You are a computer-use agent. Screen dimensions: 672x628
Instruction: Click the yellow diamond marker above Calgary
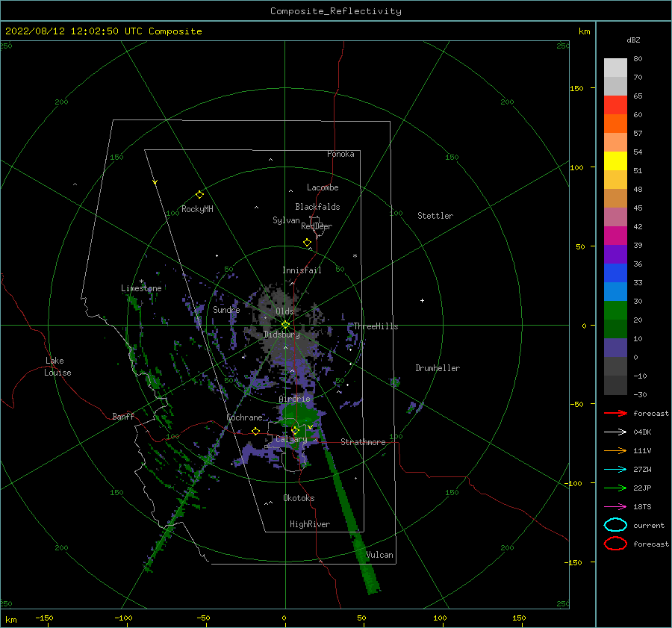(x=295, y=430)
